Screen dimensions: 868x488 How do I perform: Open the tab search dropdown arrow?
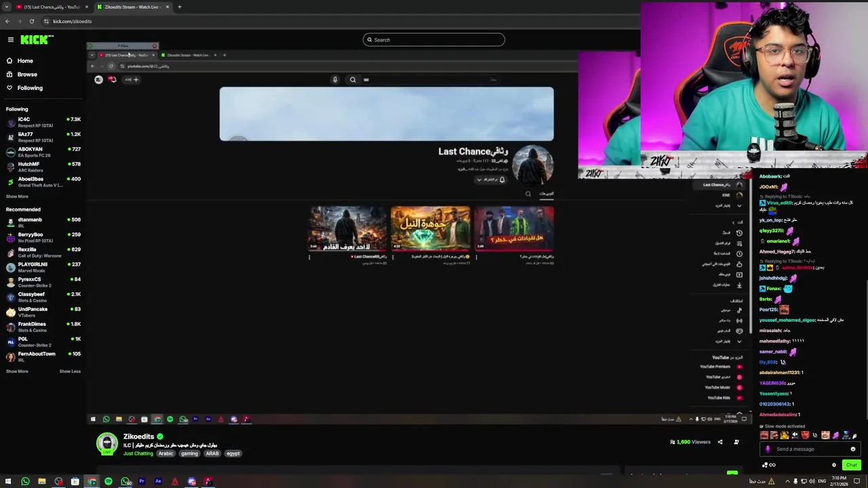(x=7, y=7)
